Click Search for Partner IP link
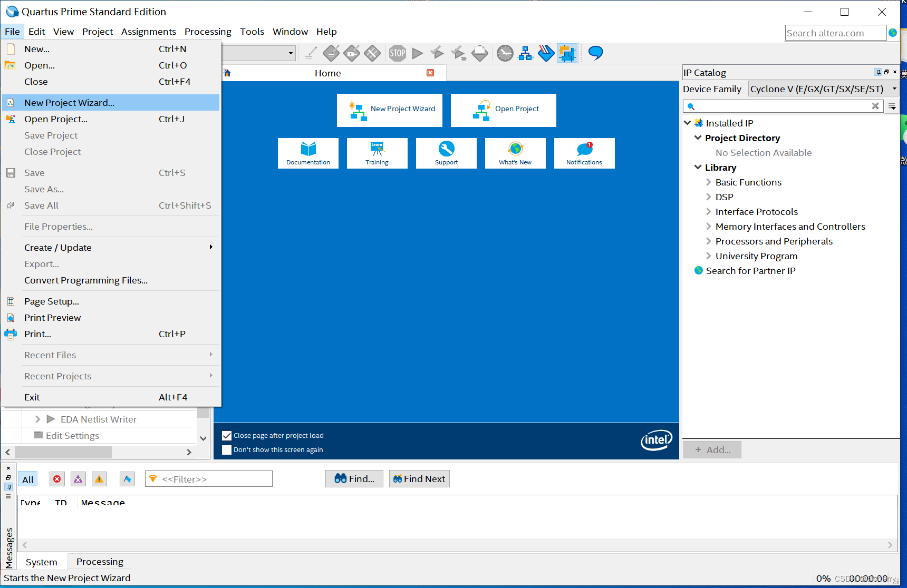Screen dimensions: 907x588 tap(750, 270)
